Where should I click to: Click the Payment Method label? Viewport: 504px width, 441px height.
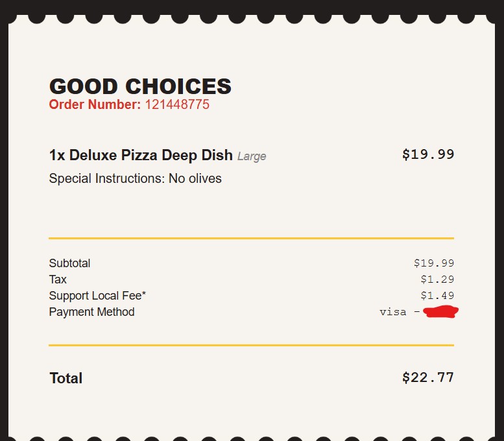coord(91,312)
